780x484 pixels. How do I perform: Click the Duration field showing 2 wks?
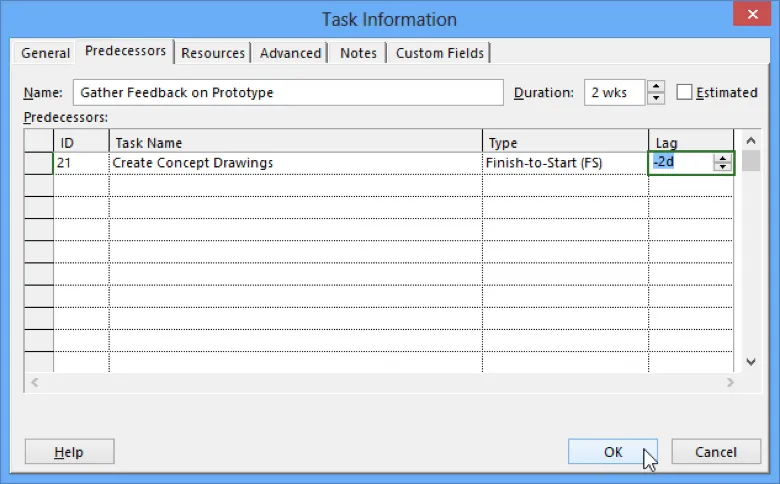614,93
